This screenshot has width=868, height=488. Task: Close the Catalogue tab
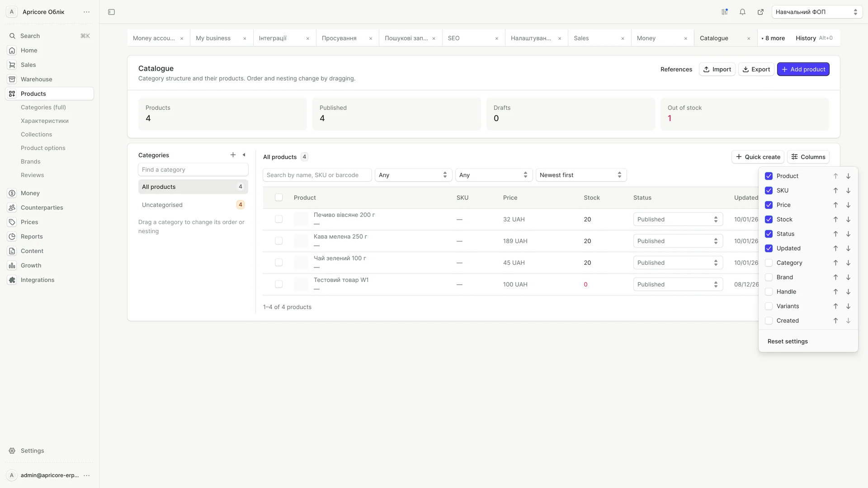click(x=749, y=38)
